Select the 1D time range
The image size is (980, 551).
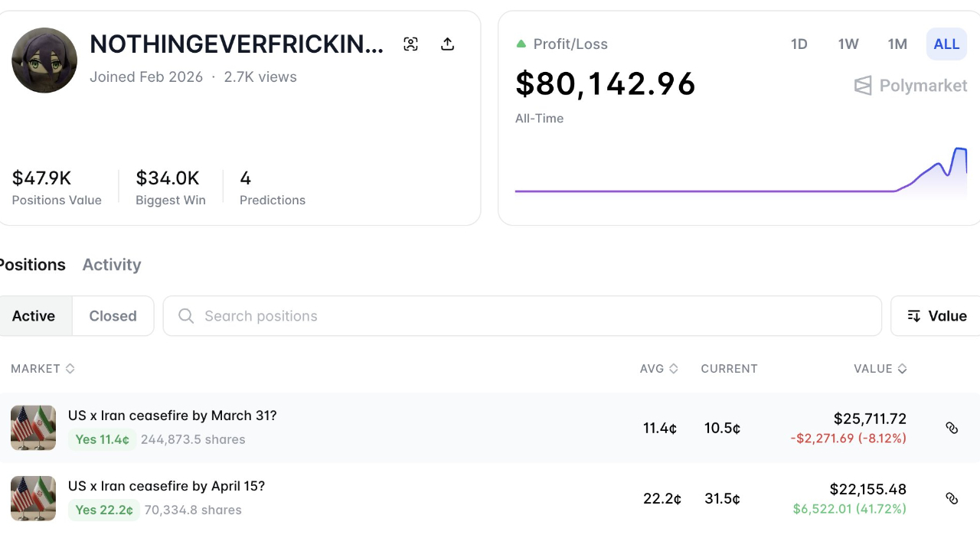(x=799, y=44)
